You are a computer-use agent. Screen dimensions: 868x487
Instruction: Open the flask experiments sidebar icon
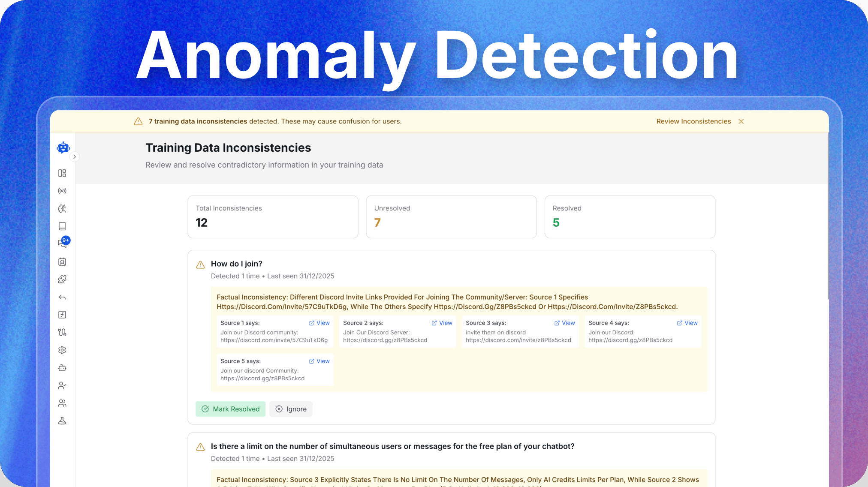[x=62, y=421]
